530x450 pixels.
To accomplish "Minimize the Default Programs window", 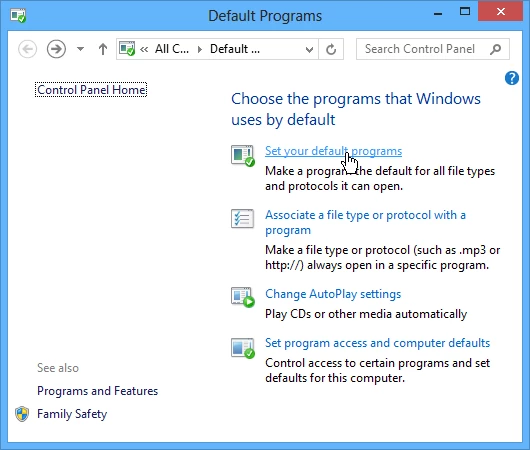I will 438,14.
